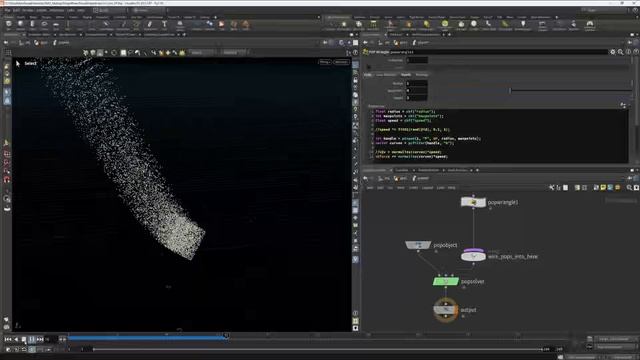This screenshot has height=360, width=640.
Task: Select the Tube shelf tool
Action: point(32,24)
